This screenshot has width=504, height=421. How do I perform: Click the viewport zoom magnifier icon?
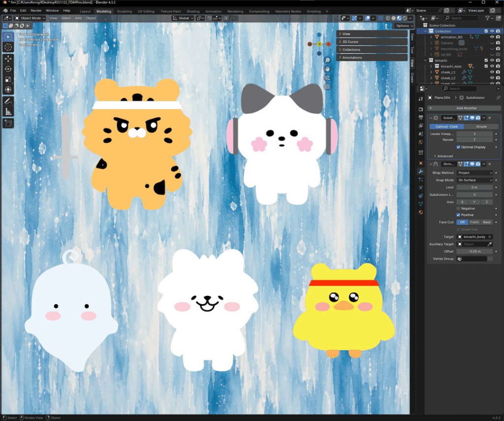pyautogui.click(x=327, y=60)
